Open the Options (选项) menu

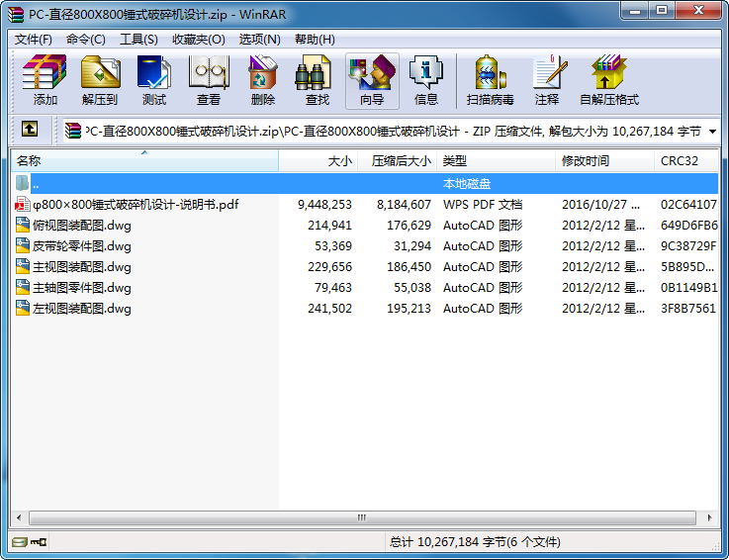point(259,40)
